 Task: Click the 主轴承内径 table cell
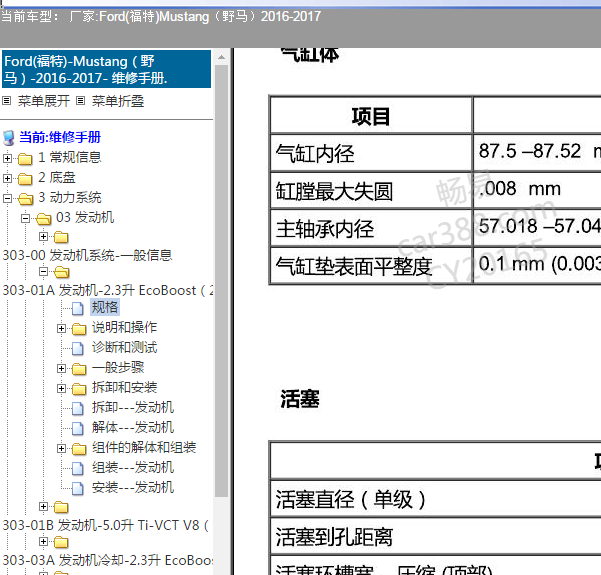pyautogui.click(x=371, y=228)
